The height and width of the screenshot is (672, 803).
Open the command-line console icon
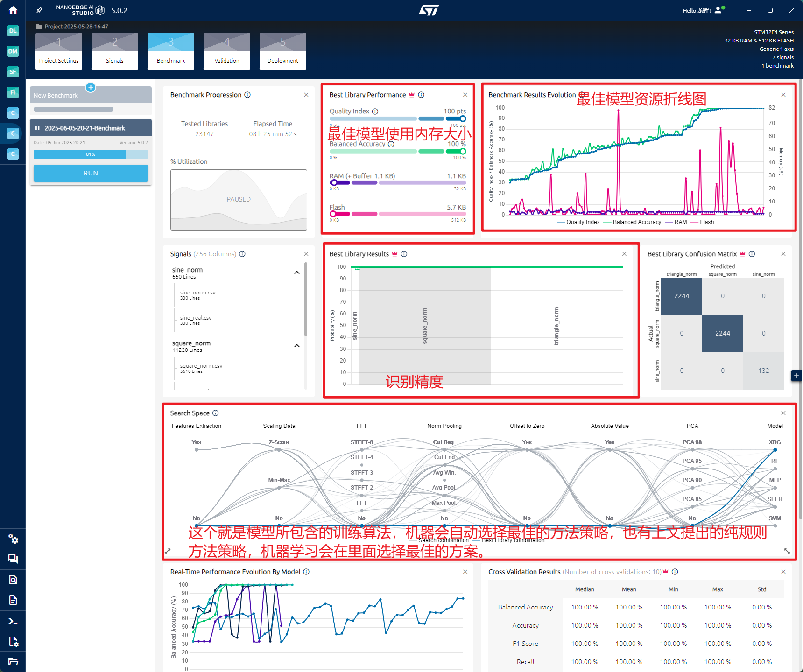(13, 621)
